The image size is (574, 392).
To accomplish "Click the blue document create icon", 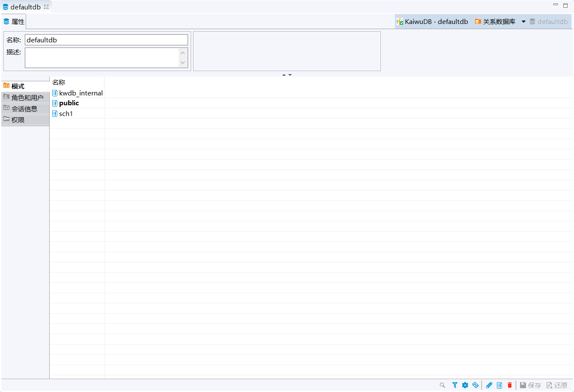I will click(x=499, y=385).
